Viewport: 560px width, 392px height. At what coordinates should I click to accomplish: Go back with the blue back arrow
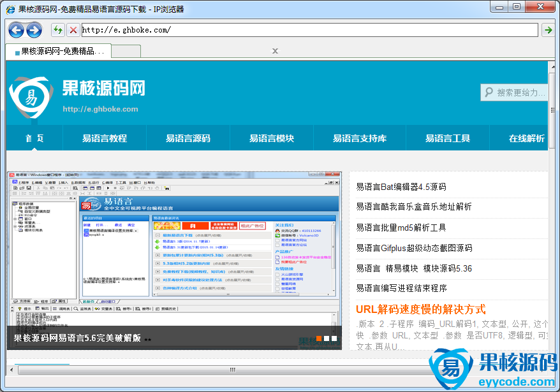(x=16, y=31)
